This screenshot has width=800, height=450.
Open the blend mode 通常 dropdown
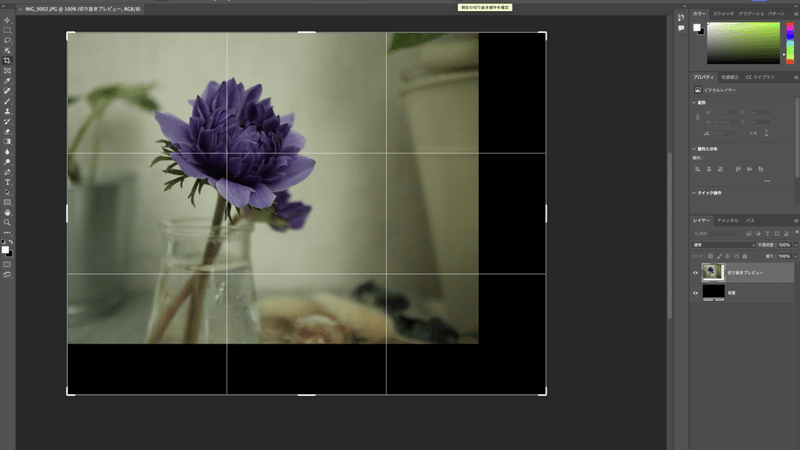[723, 245]
